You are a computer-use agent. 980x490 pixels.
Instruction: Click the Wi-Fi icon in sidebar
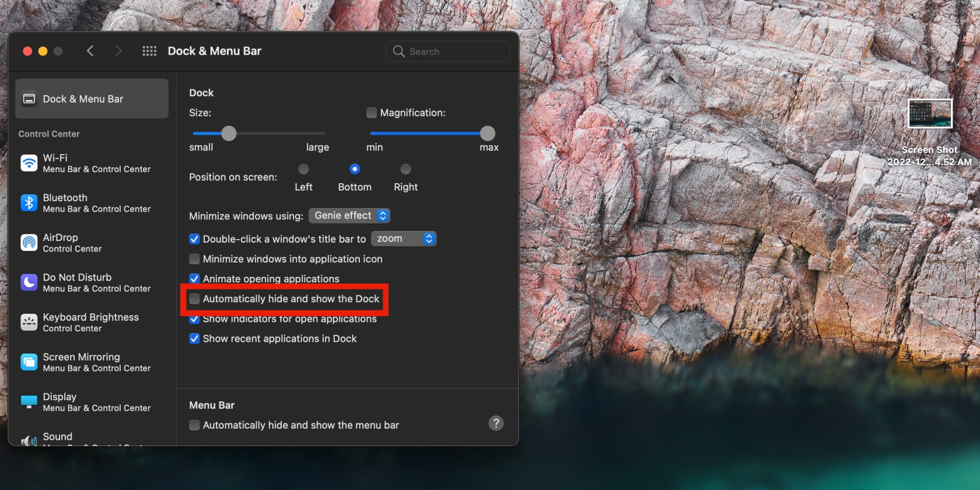(x=29, y=163)
